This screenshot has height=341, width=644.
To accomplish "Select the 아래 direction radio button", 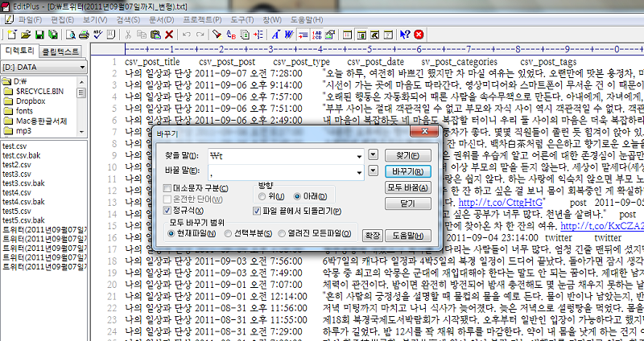I will 297,196.
